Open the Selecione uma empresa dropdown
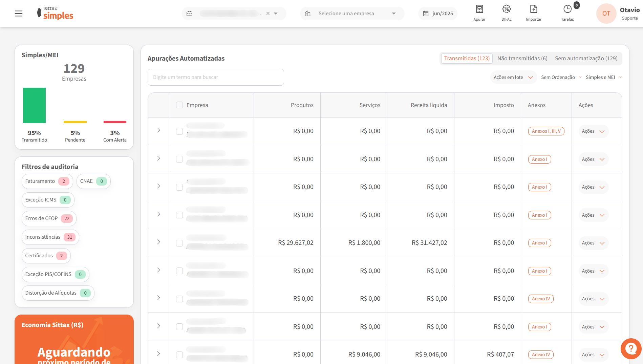643x364 pixels. pyautogui.click(x=352, y=14)
